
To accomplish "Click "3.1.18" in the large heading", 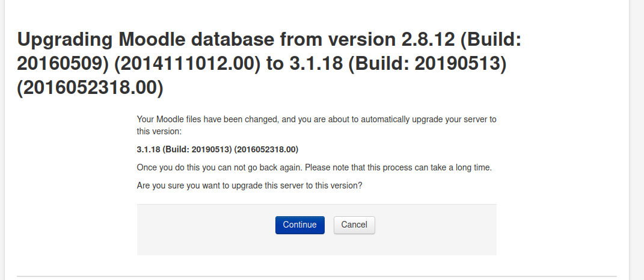I will [x=316, y=64].
